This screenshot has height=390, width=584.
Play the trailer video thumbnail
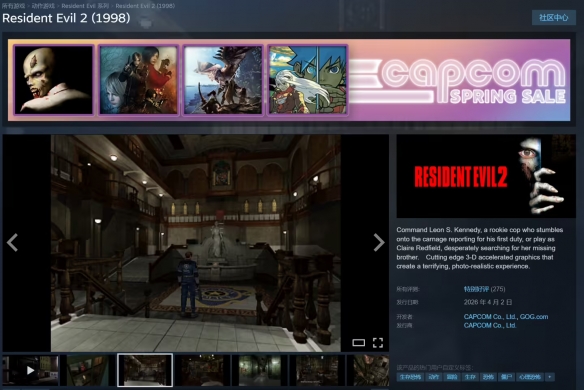(31, 370)
